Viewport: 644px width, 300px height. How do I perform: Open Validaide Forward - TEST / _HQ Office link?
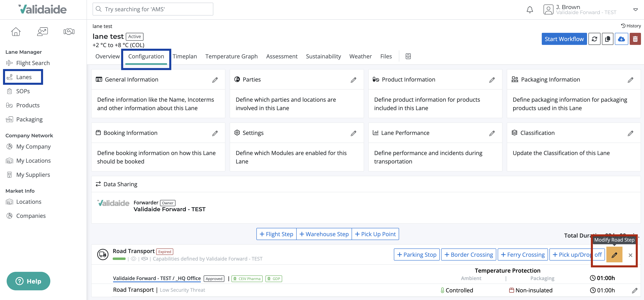pos(157,278)
